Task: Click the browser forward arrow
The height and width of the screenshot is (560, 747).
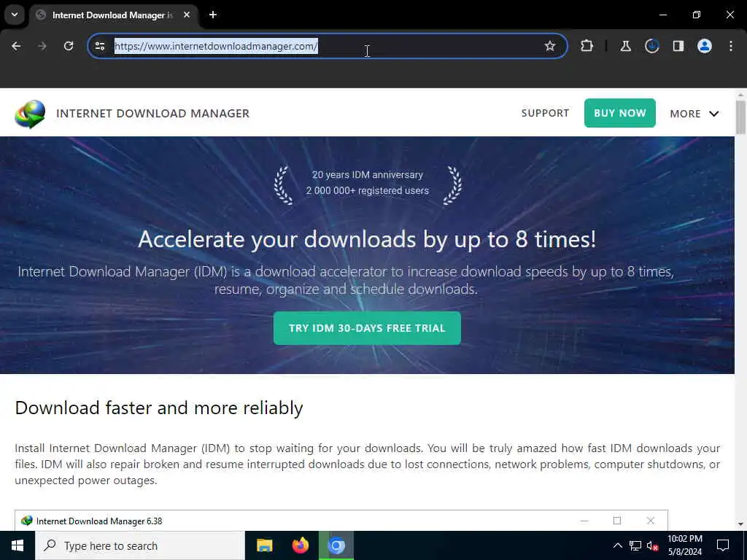Action: (x=42, y=46)
